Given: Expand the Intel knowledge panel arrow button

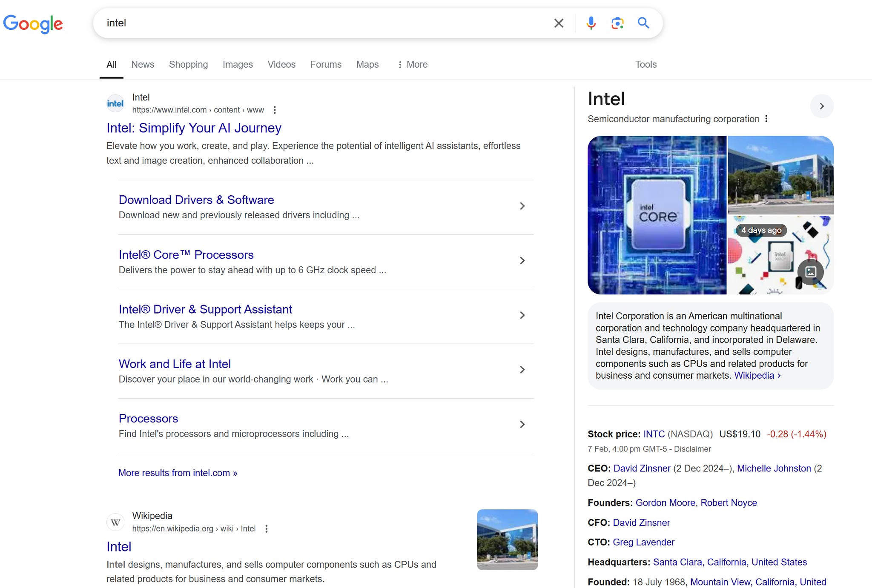Looking at the screenshot, I should [822, 106].
